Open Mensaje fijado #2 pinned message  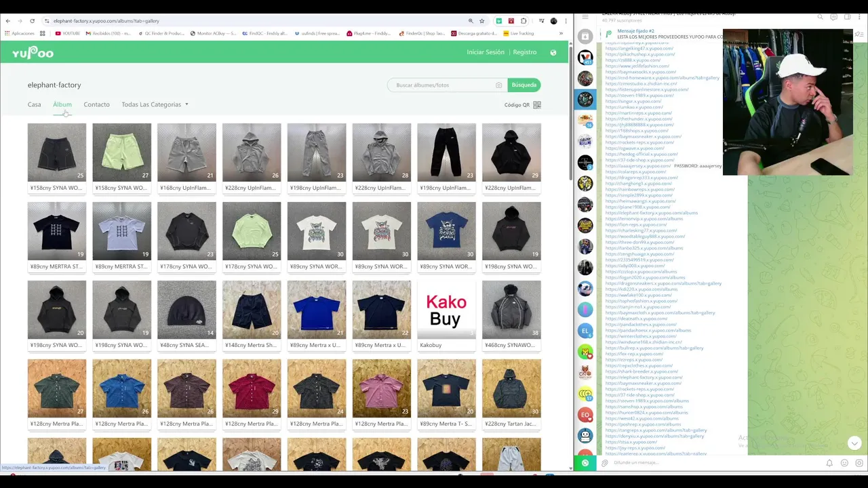click(665, 34)
